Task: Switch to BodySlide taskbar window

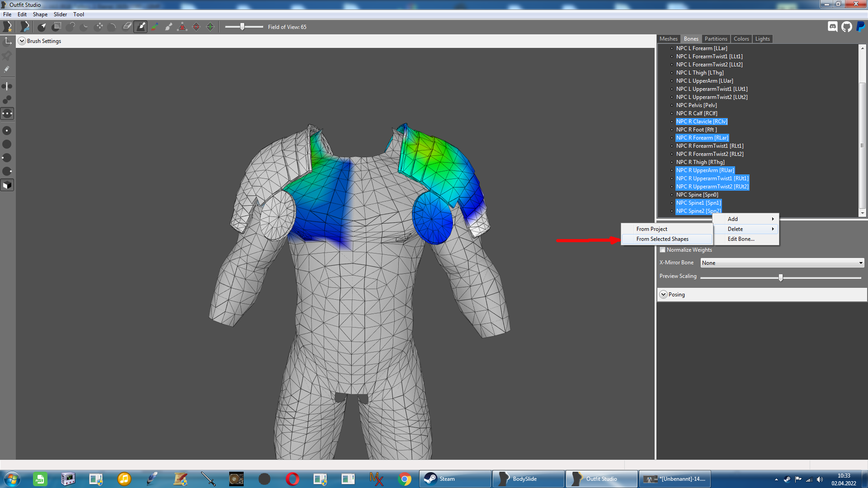Action: 528,479
